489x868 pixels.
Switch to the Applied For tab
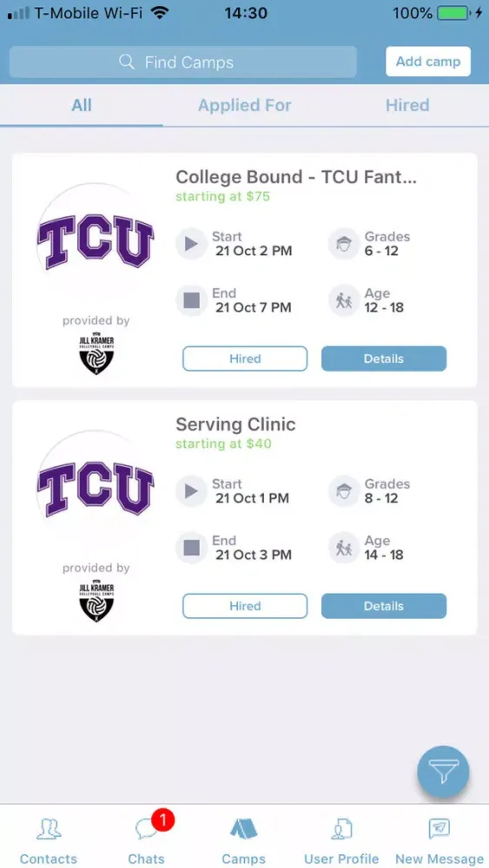click(x=244, y=105)
